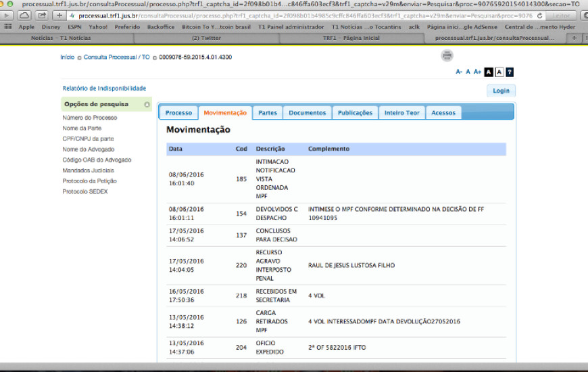The width and height of the screenshot is (588, 372).
Task: Open the accessibility help question mark icon
Action: click(x=510, y=72)
